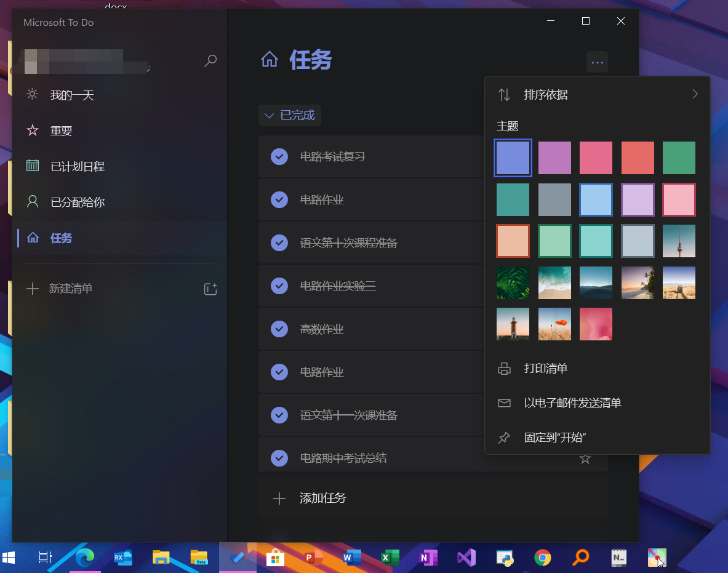728x573 pixels.
Task: Uncheck 电路作业 task below 高数作业
Action: click(279, 372)
